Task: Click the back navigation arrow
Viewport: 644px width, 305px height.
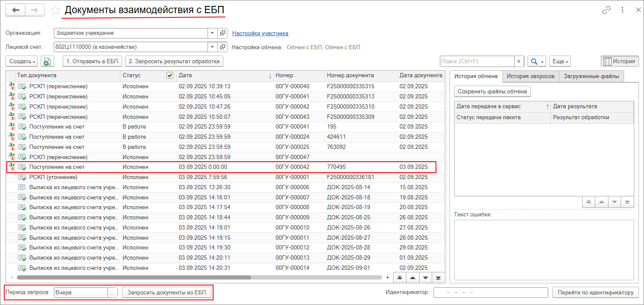Action: [16, 11]
